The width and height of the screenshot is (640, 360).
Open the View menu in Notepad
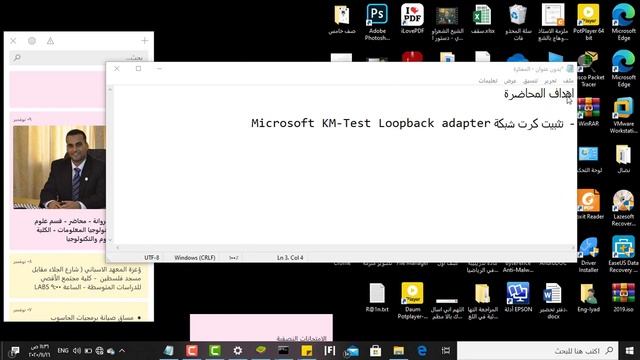(x=510, y=81)
